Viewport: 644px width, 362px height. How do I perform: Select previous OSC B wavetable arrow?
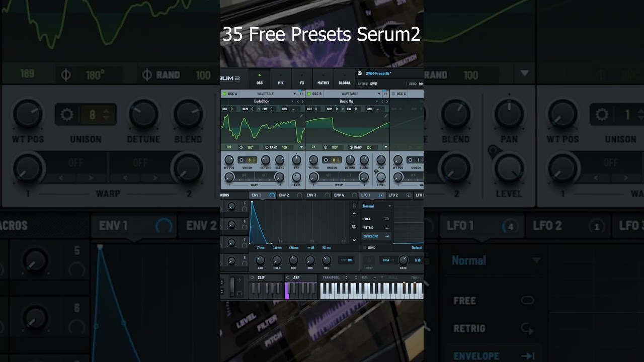(382, 101)
